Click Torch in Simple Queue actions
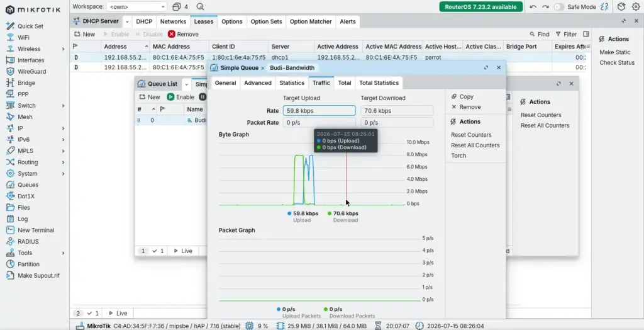The height and width of the screenshot is (330, 644). pyautogui.click(x=458, y=156)
